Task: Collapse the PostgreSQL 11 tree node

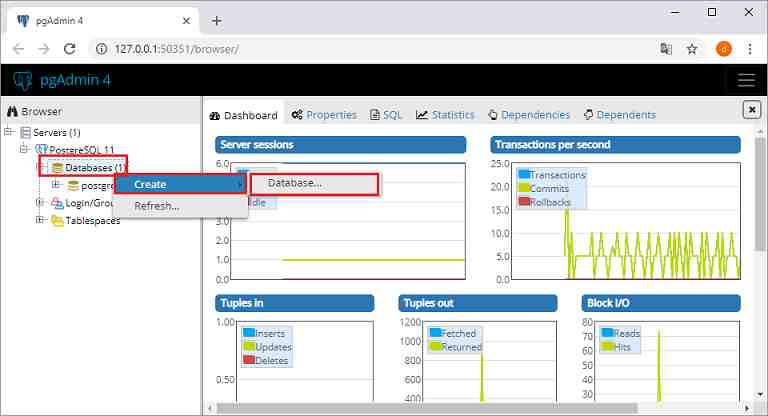Action: (x=24, y=149)
